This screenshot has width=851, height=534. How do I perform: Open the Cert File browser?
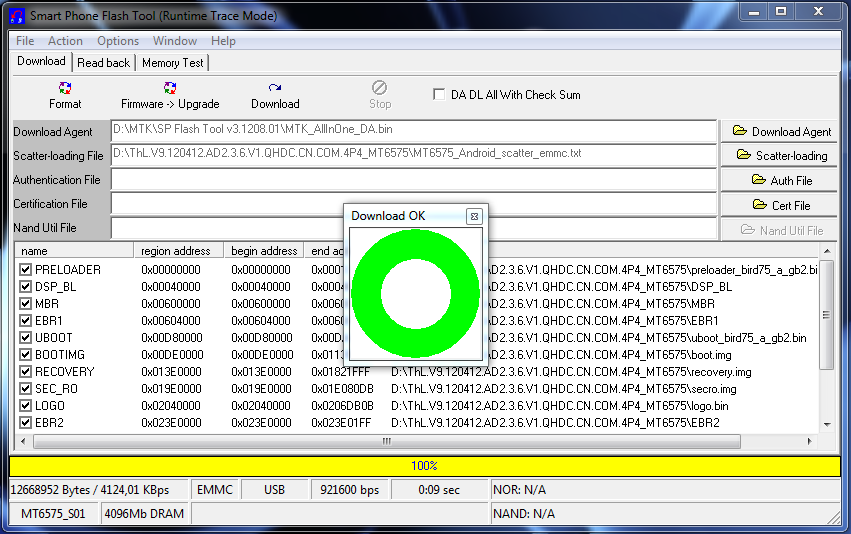[x=782, y=206]
